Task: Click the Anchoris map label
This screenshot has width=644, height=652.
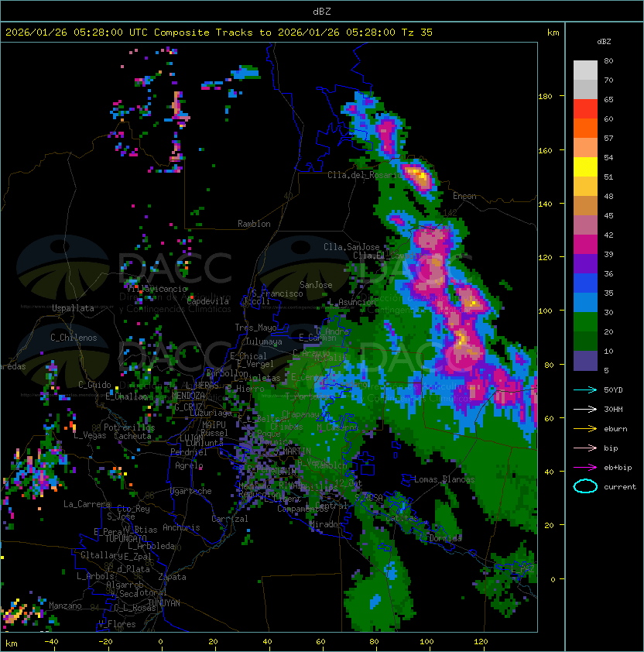Action: pos(181,527)
